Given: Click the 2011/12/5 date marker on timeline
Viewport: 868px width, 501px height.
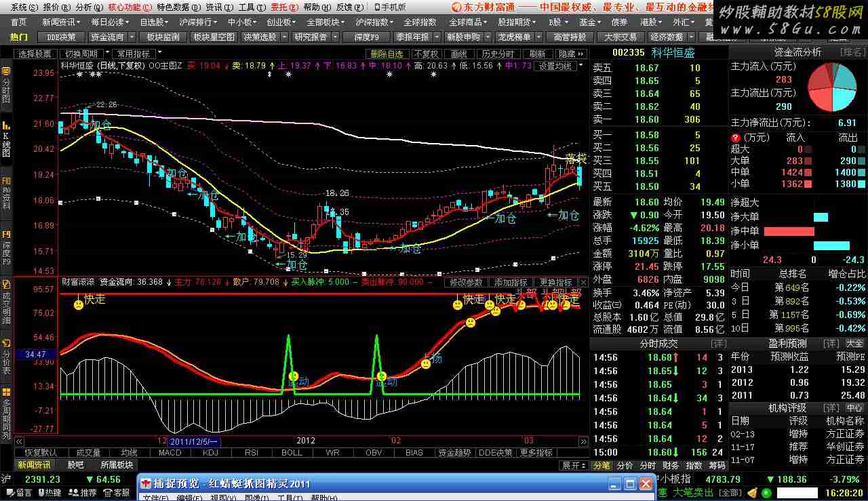Looking at the screenshot, I should tap(193, 441).
